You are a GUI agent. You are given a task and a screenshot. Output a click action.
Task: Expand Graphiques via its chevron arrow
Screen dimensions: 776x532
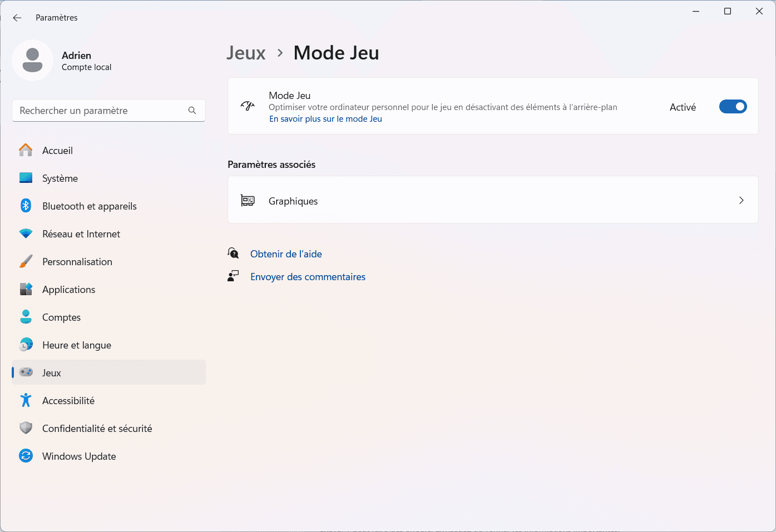[741, 200]
